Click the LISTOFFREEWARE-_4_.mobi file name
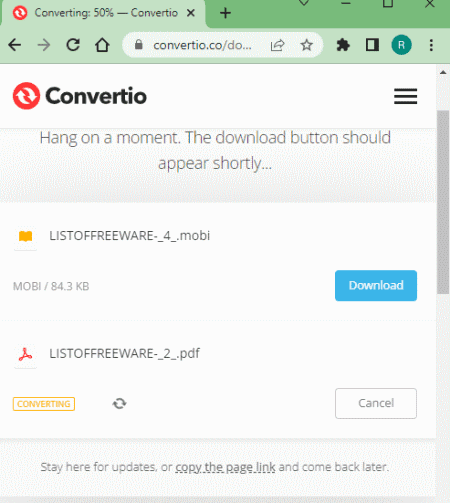Image resolution: width=450 pixels, height=503 pixels. tap(130, 236)
